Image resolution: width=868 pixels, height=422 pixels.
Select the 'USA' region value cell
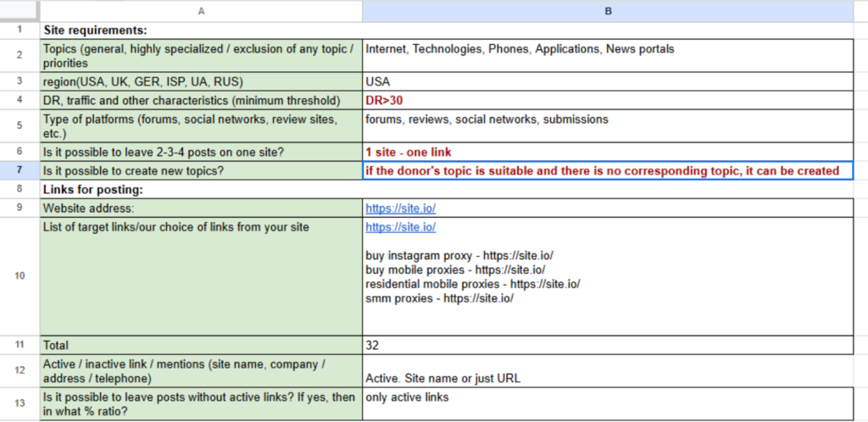pyautogui.click(x=608, y=82)
